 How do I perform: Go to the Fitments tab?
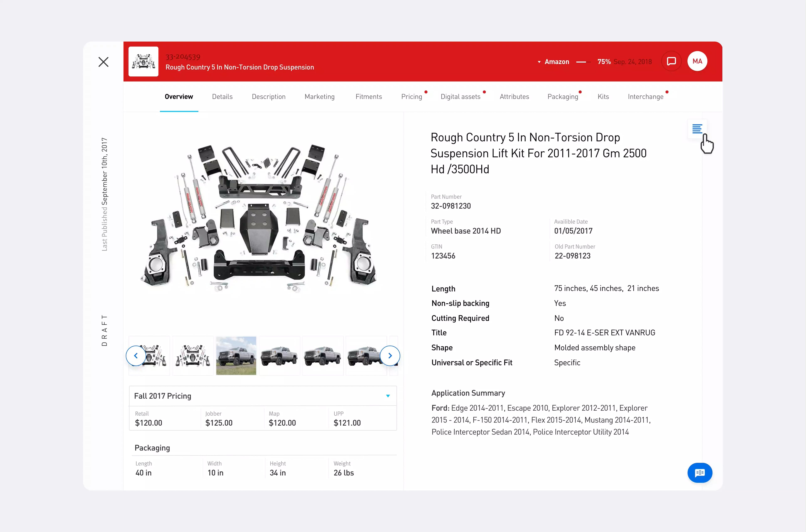click(x=369, y=97)
